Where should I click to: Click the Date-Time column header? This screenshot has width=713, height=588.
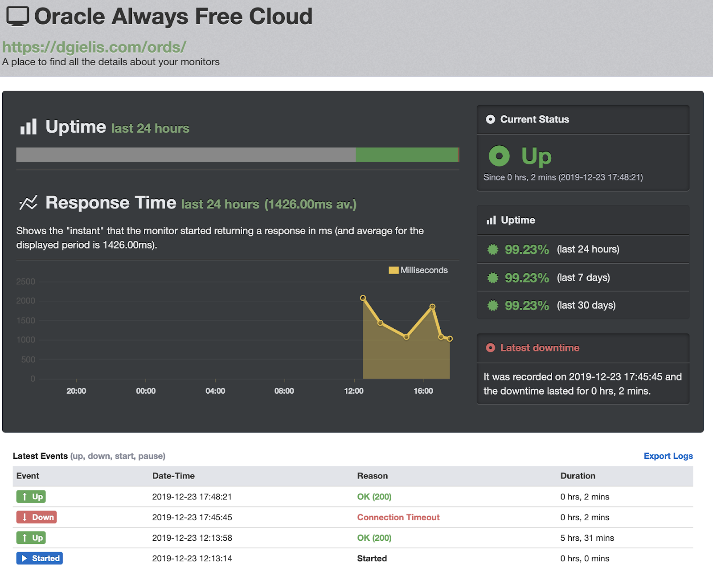tap(173, 476)
